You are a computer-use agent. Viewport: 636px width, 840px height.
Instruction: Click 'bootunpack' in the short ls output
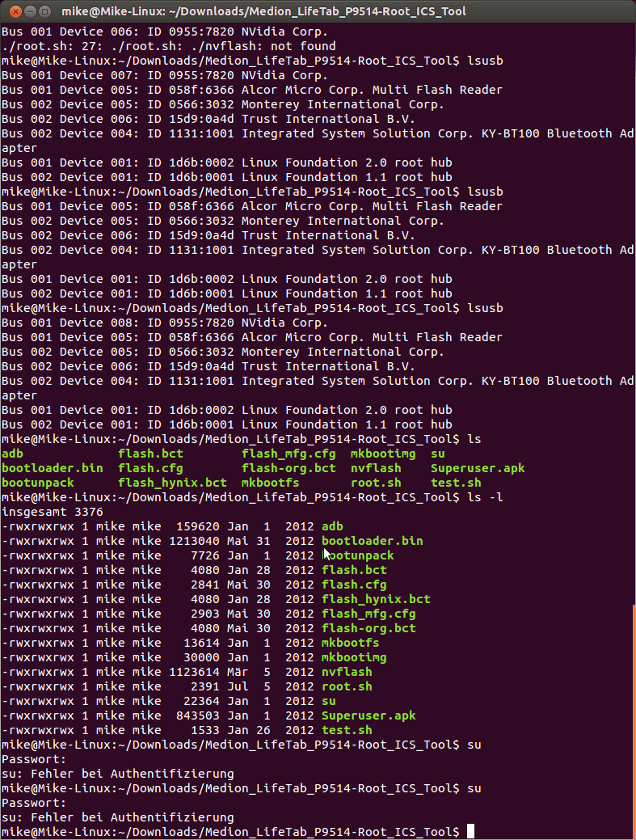coord(37,483)
